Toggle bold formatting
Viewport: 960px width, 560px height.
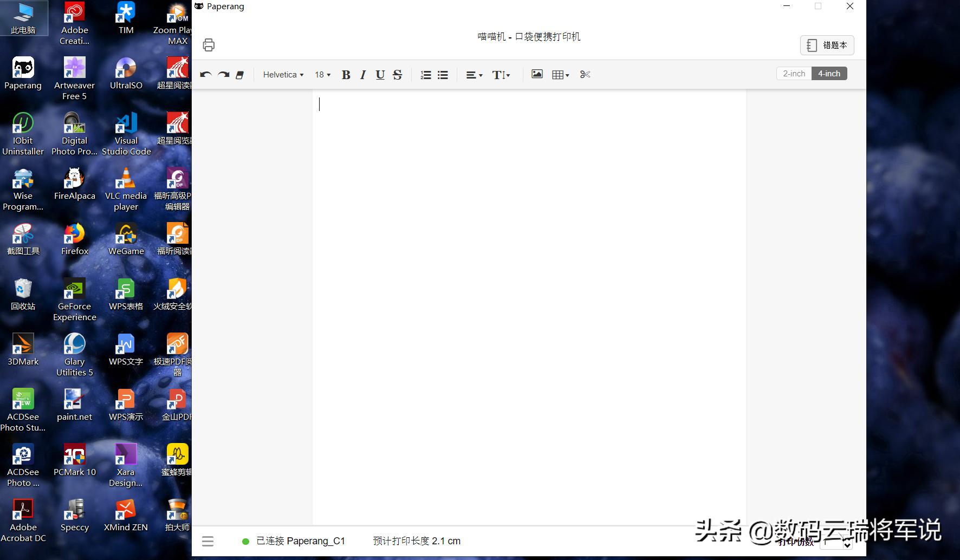coord(346,75)
